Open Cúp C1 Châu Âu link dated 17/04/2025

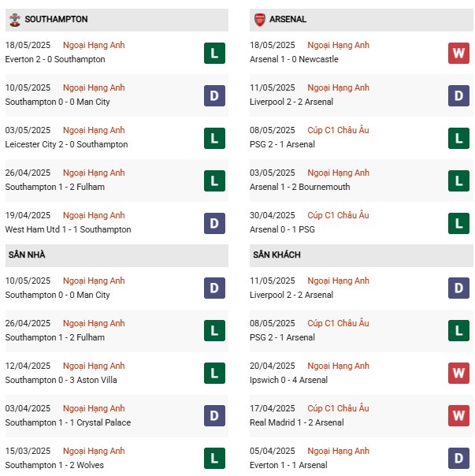(338, 409)
